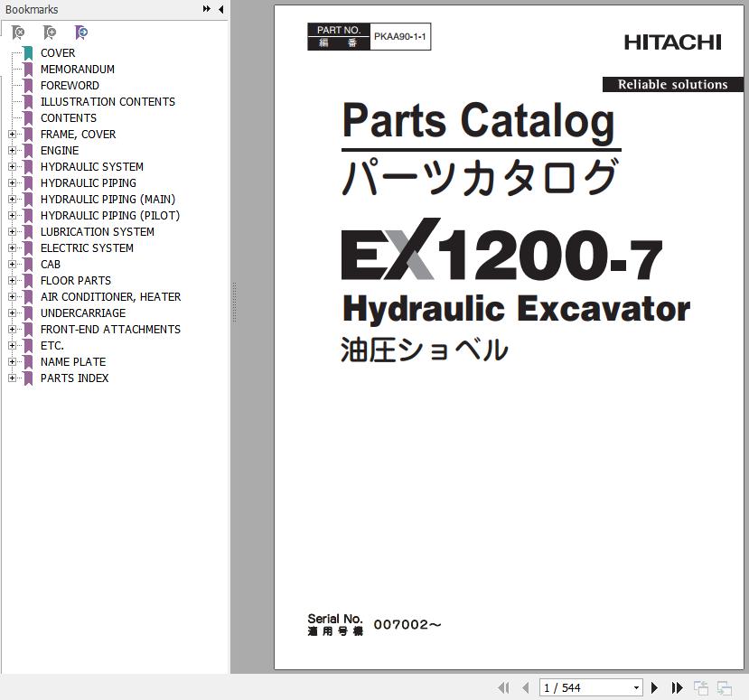Expand the NAME PLATE bookmark
Screen dimensions: 749x700
pyautogui.click(x=12, y=361)
